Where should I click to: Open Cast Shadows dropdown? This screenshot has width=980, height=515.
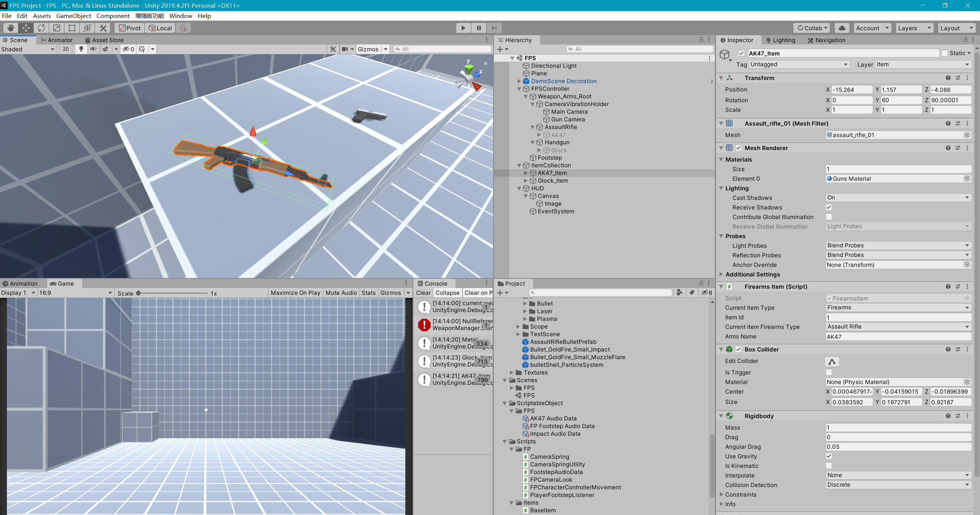(898, 198)
